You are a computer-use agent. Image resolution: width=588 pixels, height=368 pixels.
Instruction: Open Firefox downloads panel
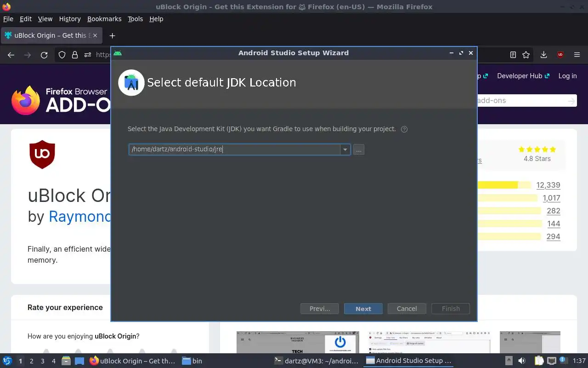pyautogui.click(x=543, y=55)
